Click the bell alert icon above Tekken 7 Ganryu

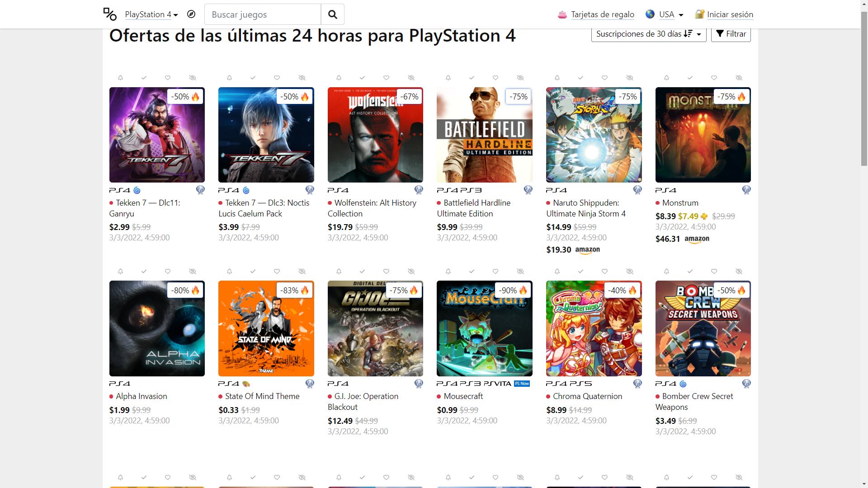120,78
